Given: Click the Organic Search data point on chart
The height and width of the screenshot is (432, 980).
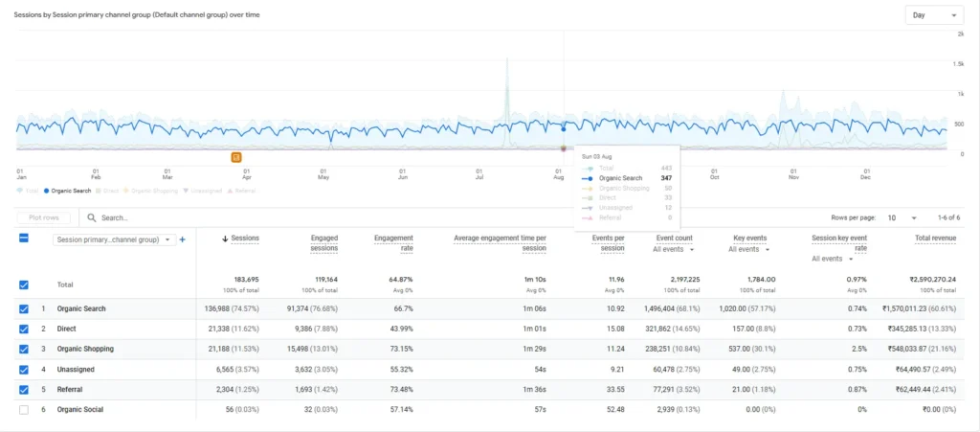Looking at the screenshot, I should tap(563, 129).
